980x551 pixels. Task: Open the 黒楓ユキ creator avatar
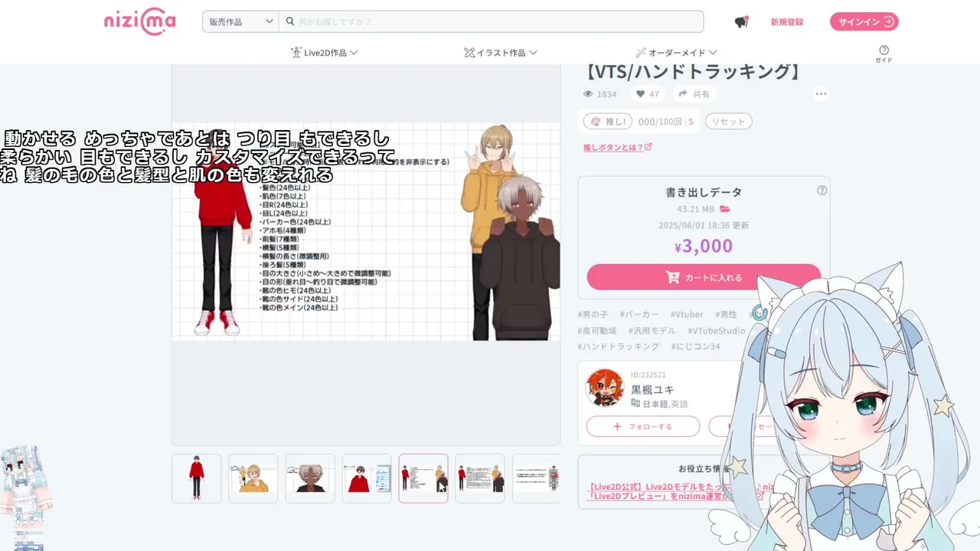pos(605,387)
